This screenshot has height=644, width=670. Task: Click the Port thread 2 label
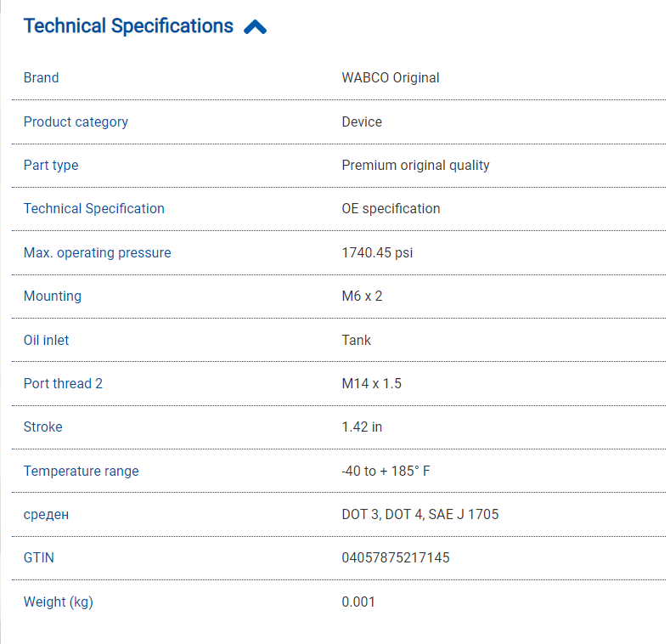pos(63,384)
